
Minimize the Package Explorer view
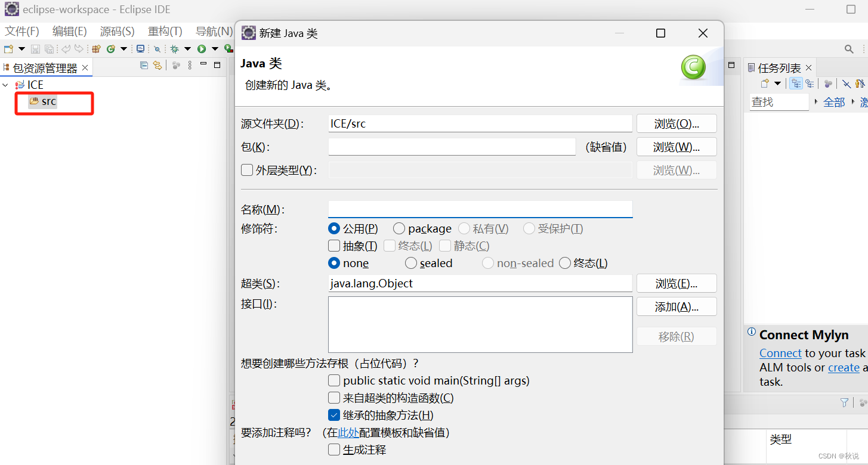tap(203, 63)
